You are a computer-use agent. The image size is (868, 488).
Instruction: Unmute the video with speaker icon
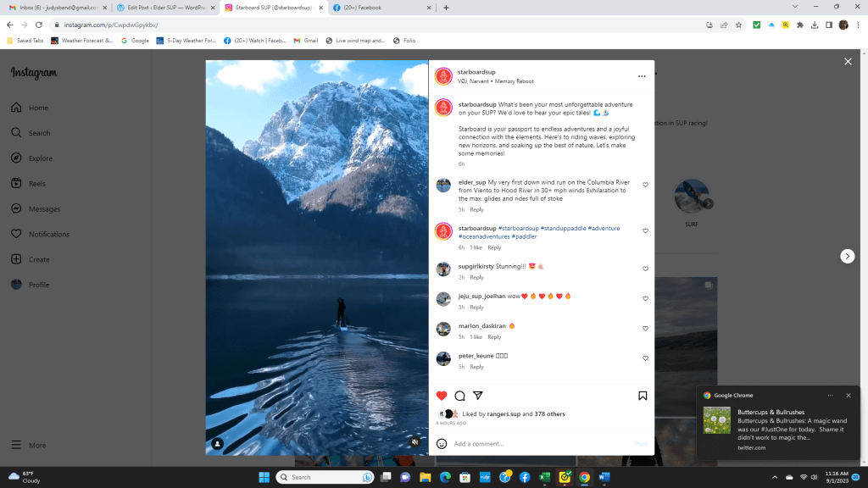tap(415, 442)
